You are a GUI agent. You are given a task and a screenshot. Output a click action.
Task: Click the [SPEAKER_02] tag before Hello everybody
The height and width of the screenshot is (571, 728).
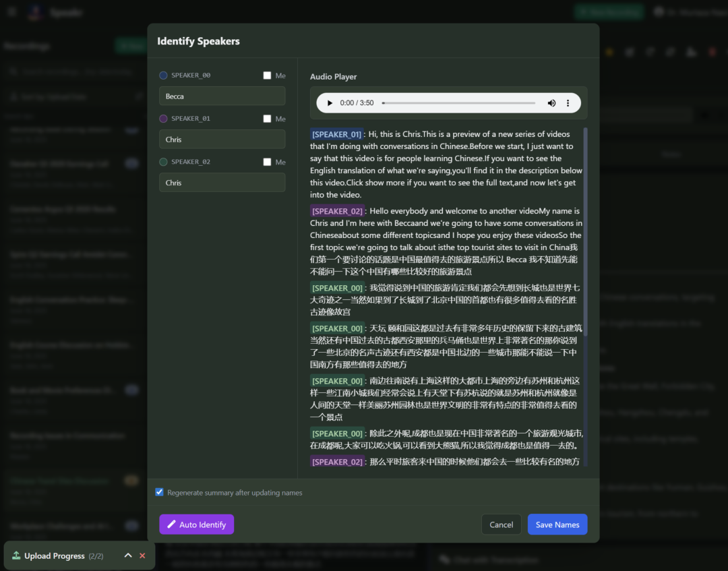coord(337,211)
